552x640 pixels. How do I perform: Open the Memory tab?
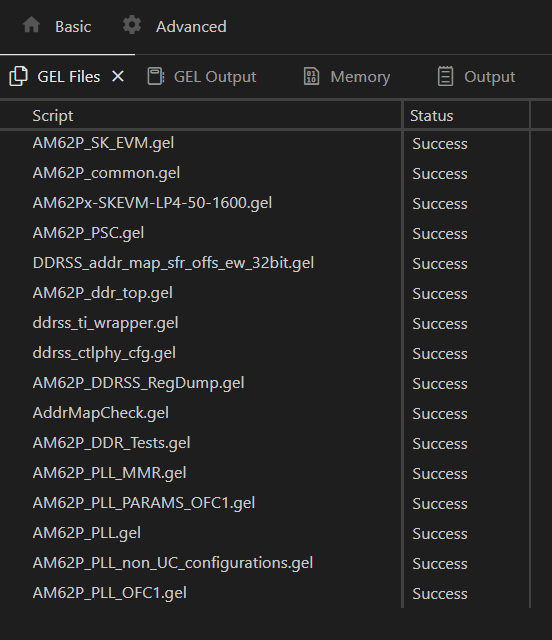[360, 77]
